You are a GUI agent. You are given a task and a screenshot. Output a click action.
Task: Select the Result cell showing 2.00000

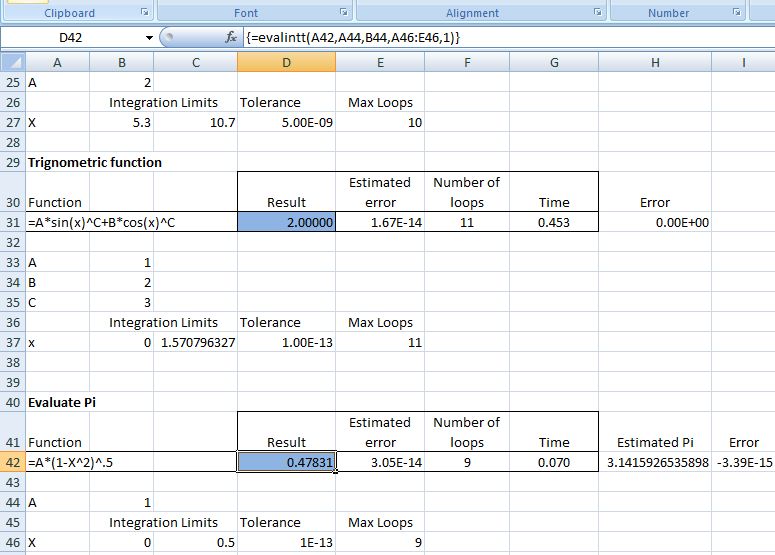tap(287, 222)
